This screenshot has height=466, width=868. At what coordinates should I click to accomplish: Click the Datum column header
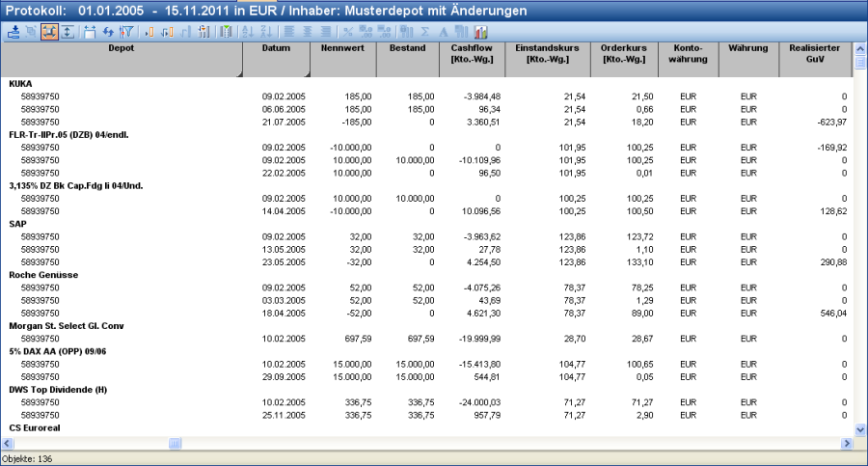(x=274, y=46)
